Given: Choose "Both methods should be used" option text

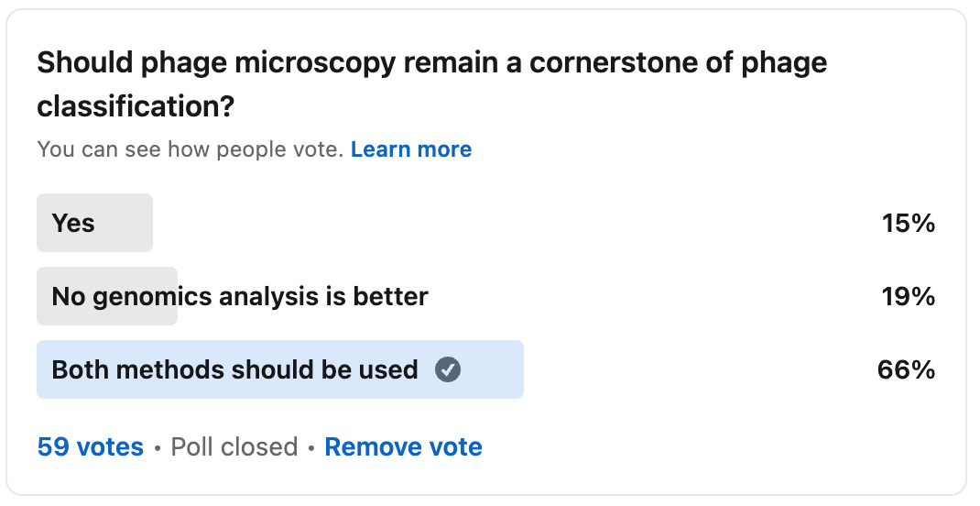Looking at the screenshot, I should pyautogui.click(x=234, y=370).
